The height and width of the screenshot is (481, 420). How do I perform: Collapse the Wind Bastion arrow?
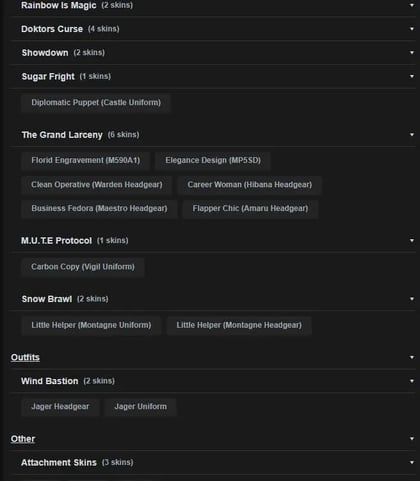[412, 381]
